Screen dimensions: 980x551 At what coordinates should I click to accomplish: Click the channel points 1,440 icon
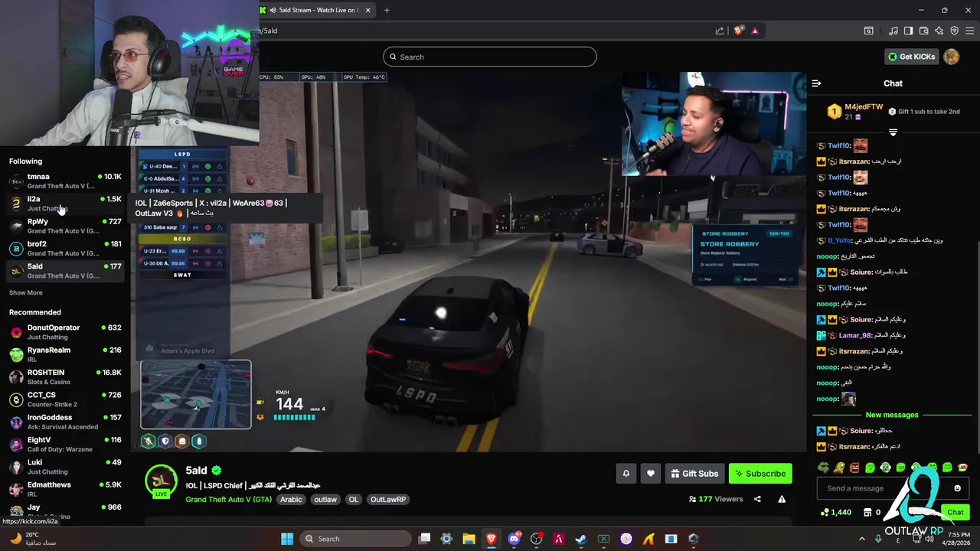(x=825, y=512)
